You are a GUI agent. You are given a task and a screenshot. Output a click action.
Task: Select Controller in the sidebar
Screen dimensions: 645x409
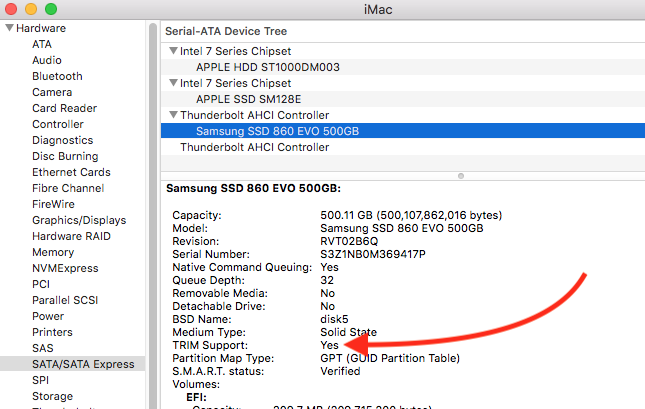58,124
